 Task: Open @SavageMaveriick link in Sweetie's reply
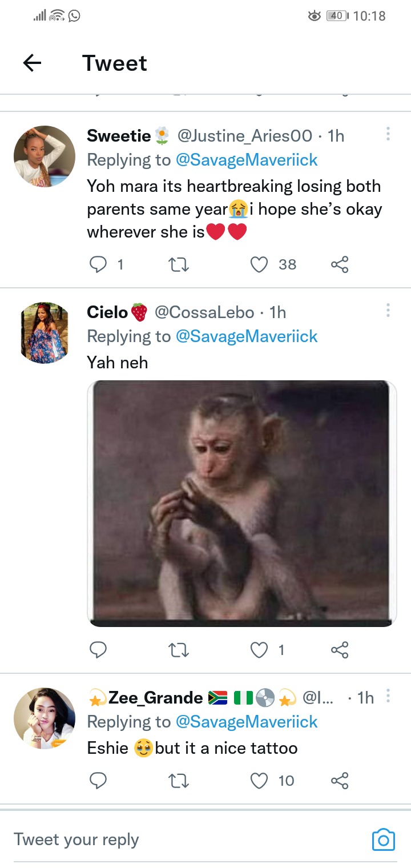pyautogui.click(x=247, y=160)
